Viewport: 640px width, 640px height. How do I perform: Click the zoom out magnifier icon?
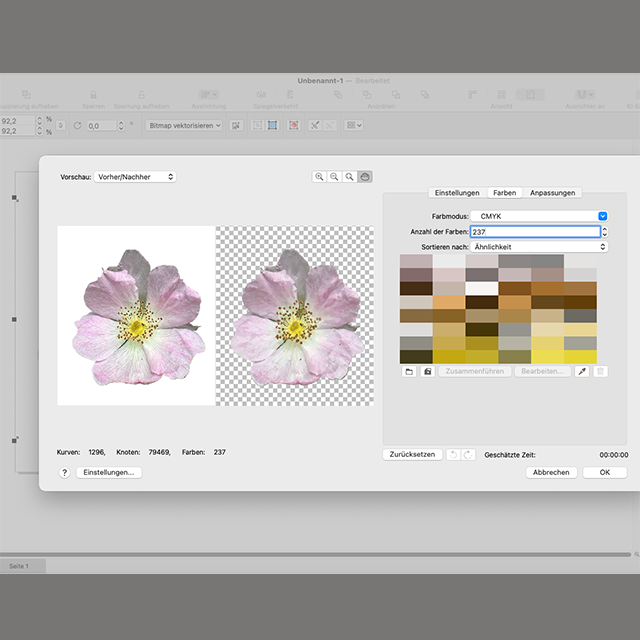(334, 176)
